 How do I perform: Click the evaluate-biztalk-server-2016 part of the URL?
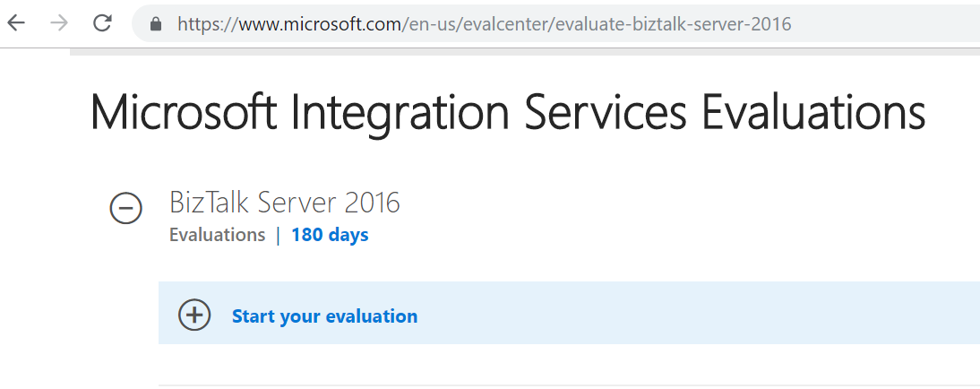coord(673,24)
